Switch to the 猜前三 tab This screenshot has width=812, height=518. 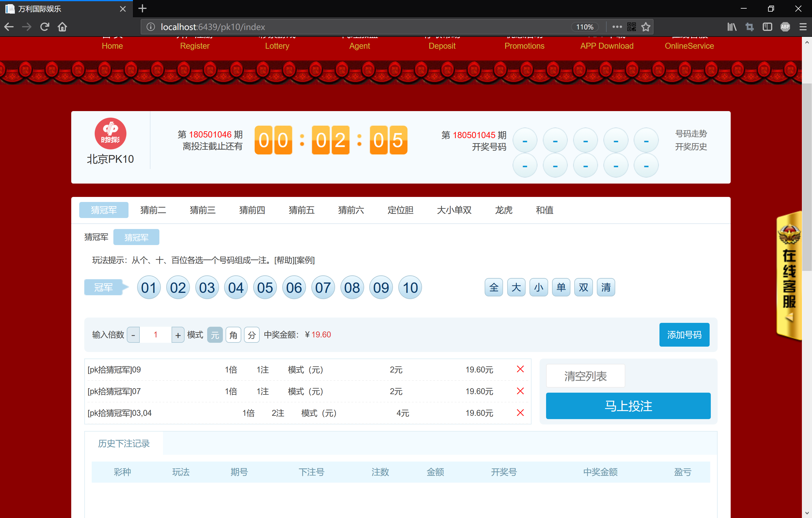202,210
